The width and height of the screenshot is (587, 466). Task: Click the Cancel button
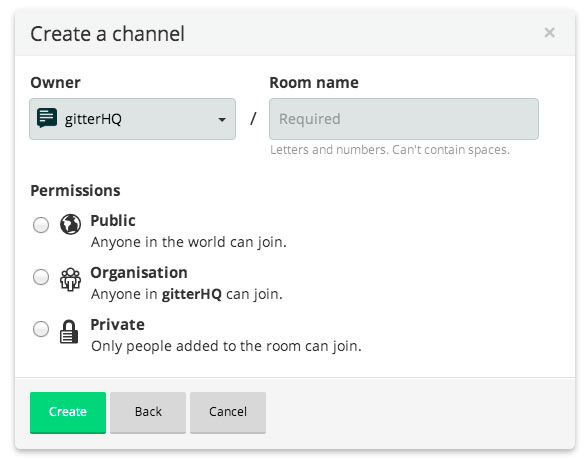point(228,412)
